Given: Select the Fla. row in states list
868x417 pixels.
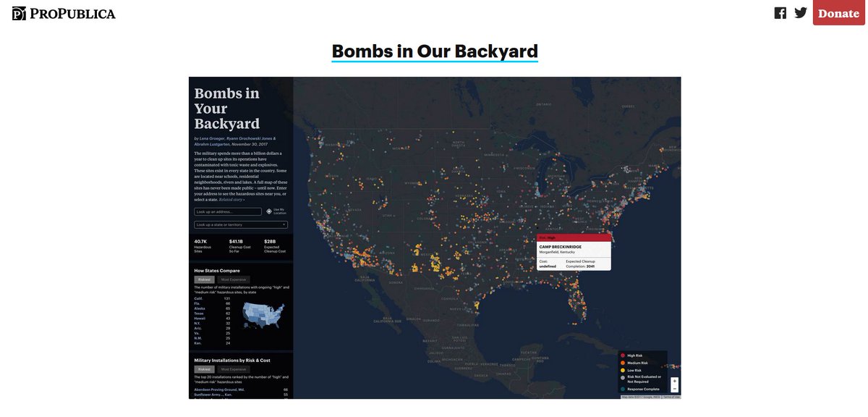Looking at the screenshot, I should pyautogui.click(x=212, y=303).
